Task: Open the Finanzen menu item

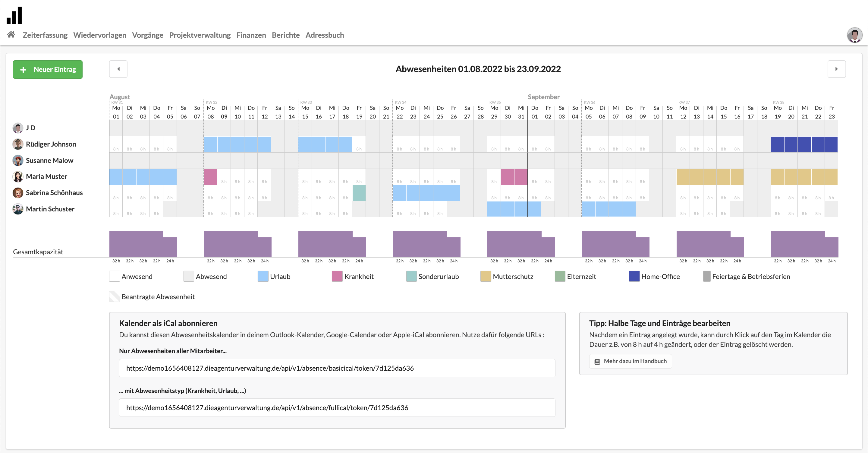Action: (251, 35)
